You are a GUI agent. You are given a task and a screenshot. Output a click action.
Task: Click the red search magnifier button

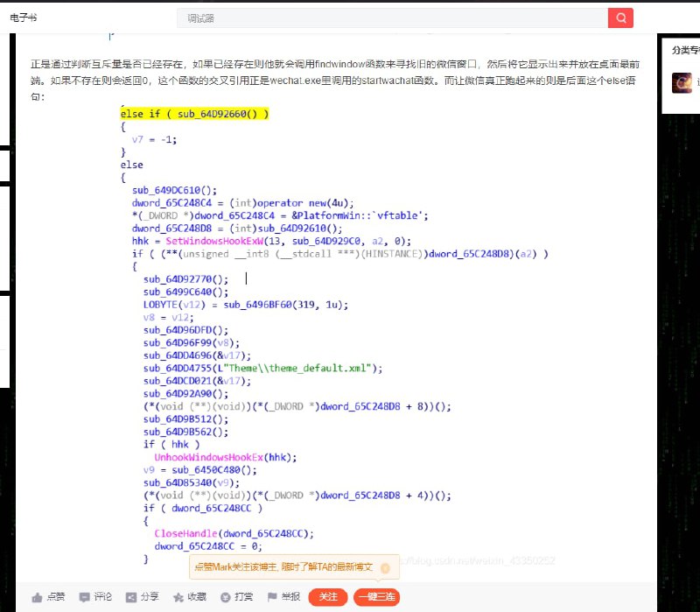click(x=620, y=18)
